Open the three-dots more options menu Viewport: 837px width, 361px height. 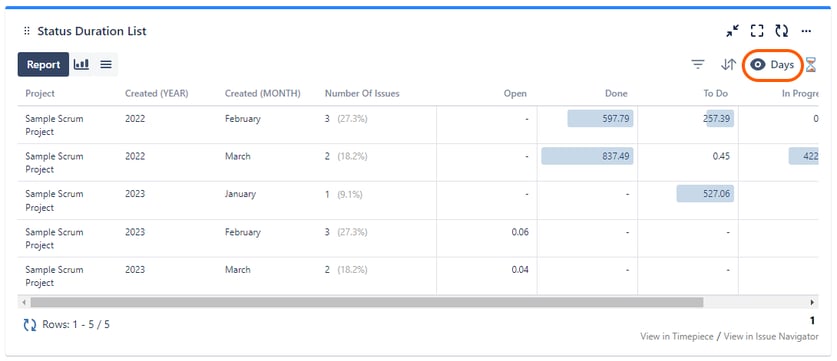pos(807,31)
